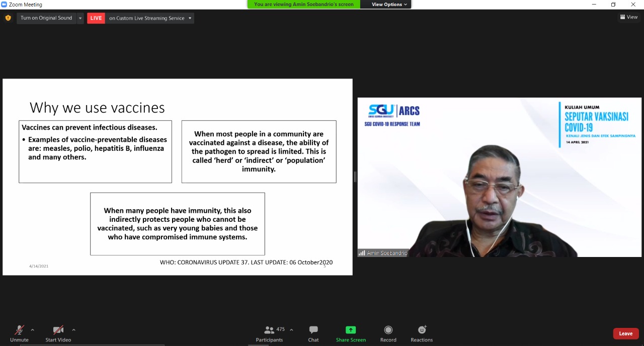Click the red LIVE streaming indicator
This screenshot has height=346, width=644.
(x=96, y=18)
